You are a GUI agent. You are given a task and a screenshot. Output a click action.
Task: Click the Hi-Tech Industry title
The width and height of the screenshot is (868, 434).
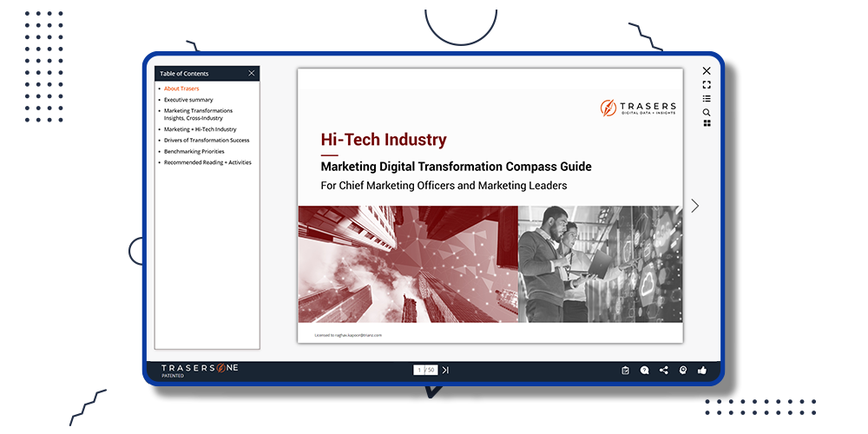point(384,140)
